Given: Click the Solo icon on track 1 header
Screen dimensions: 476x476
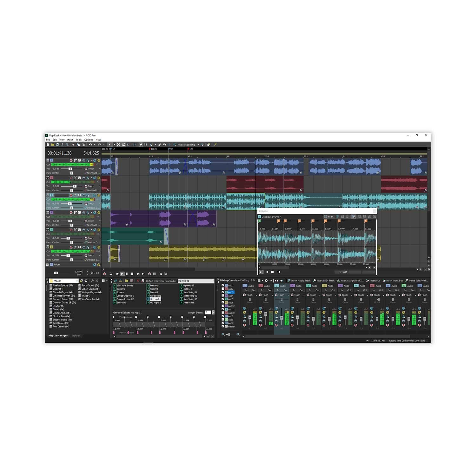Looking at the screenshot, I should click(x=99, y=160).
